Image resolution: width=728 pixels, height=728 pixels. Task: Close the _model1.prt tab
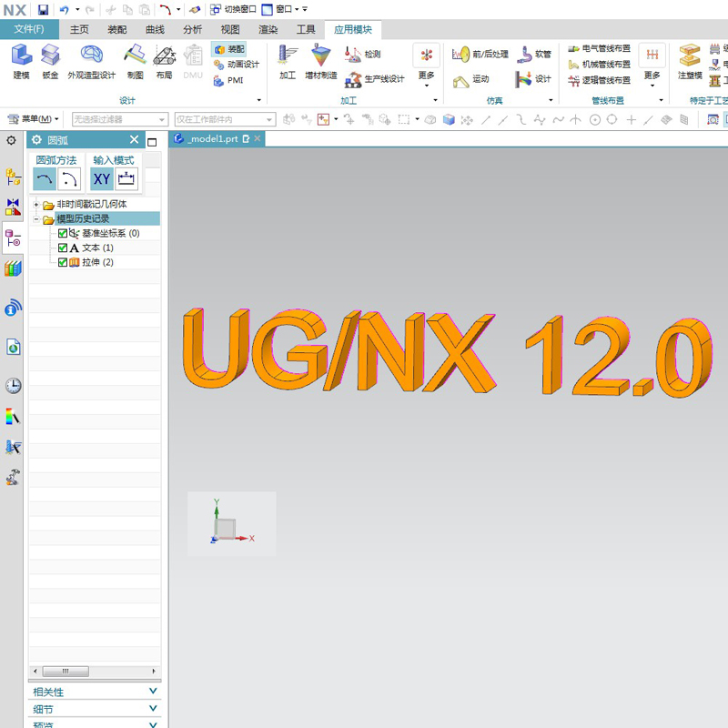[x=258, y=138]
